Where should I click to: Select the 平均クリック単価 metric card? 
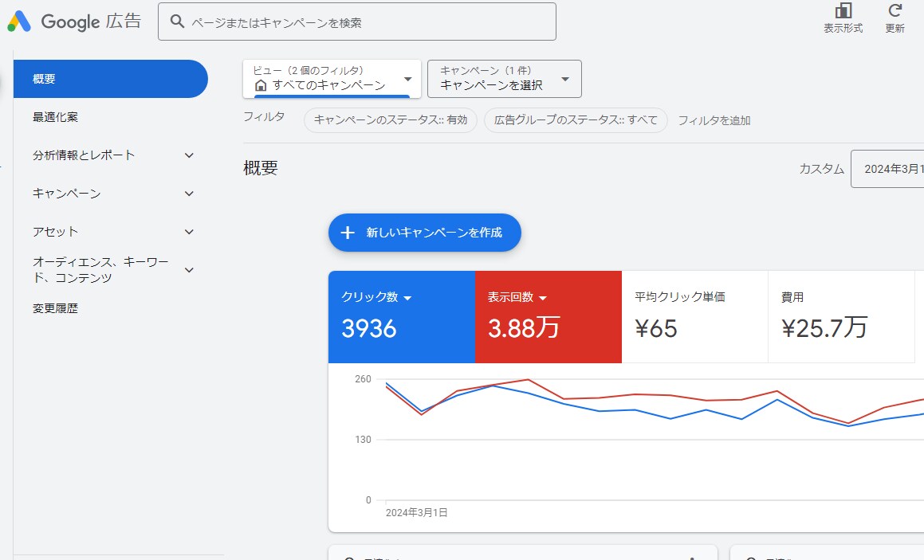694,317
